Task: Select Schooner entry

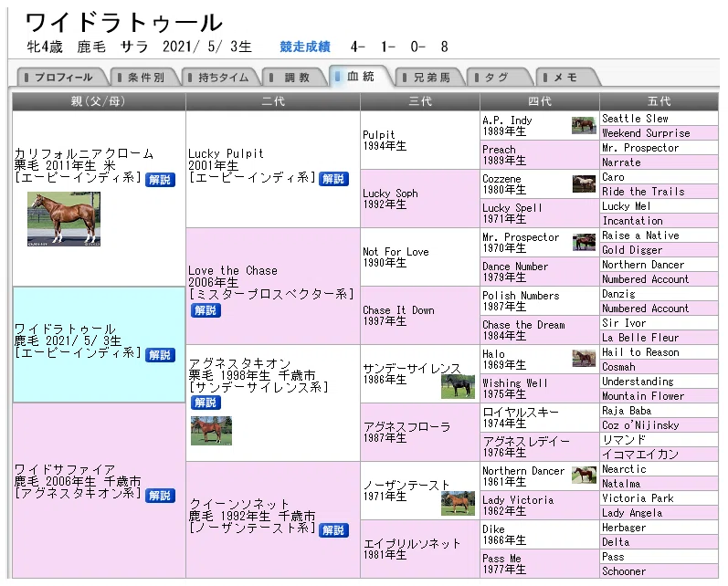Action: pos(659,571)
